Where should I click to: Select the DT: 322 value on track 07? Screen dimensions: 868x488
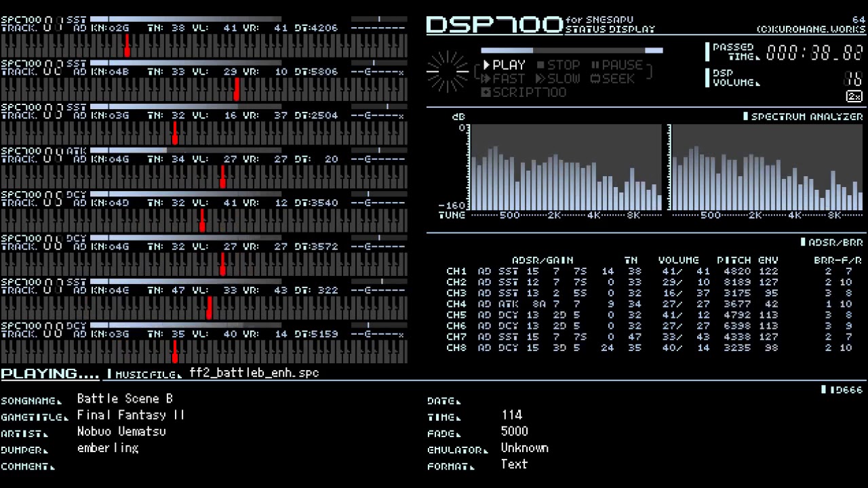click(x=316, y=290)
